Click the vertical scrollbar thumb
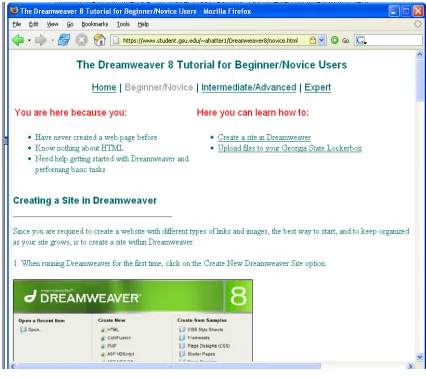The width and height of the screenshot is (426, 377). point(420,80)
